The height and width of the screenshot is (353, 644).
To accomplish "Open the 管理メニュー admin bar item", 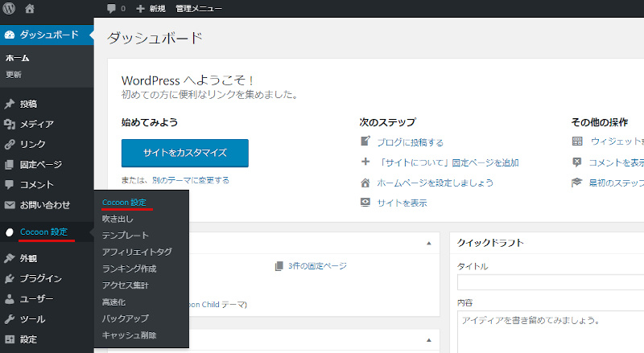I will (x=199, y=9).
